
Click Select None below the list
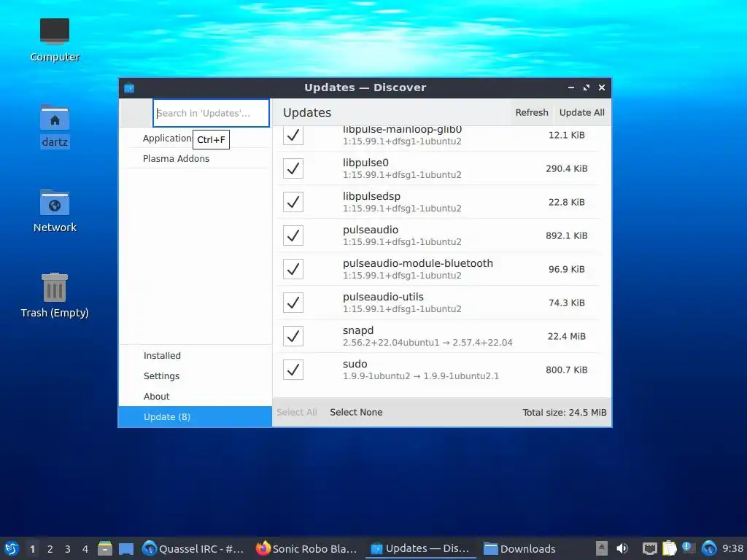click(x=356, y=413)
